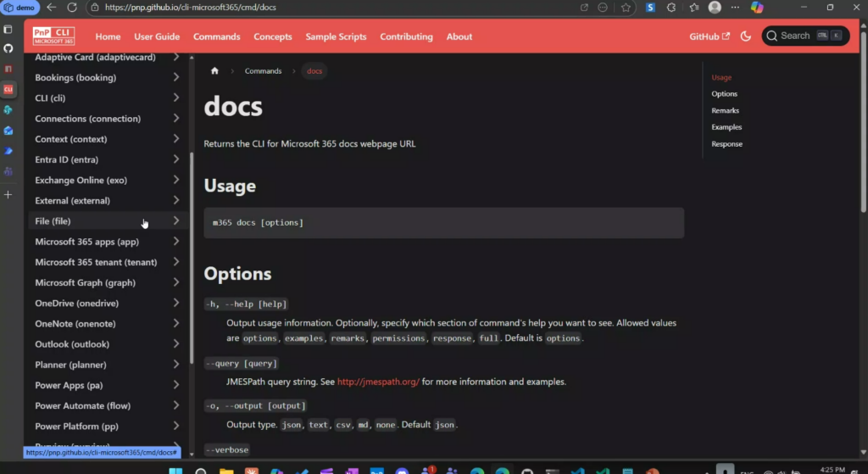The height and width of the screenshot is (474, 868).
Task: Click the browser refresh button
Action: [71, 8]
